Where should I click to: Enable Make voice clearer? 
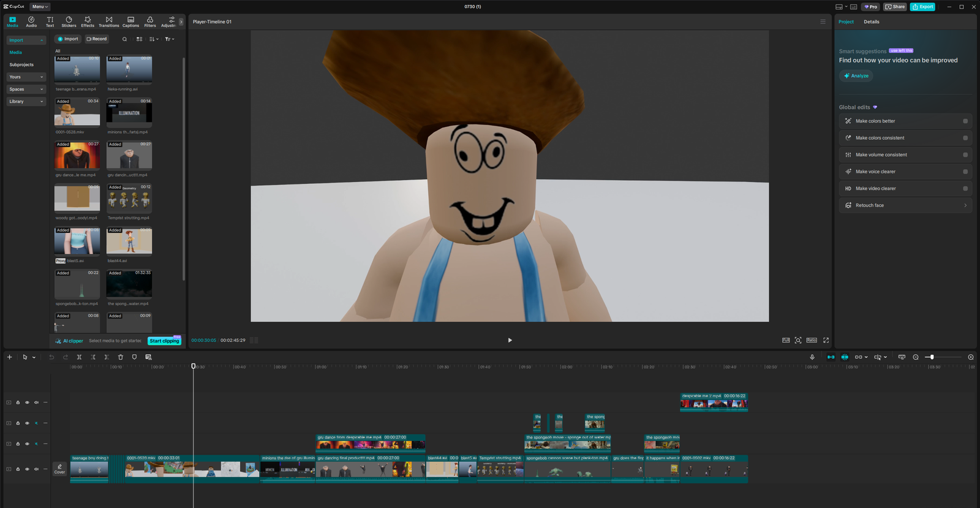[965, 172]
